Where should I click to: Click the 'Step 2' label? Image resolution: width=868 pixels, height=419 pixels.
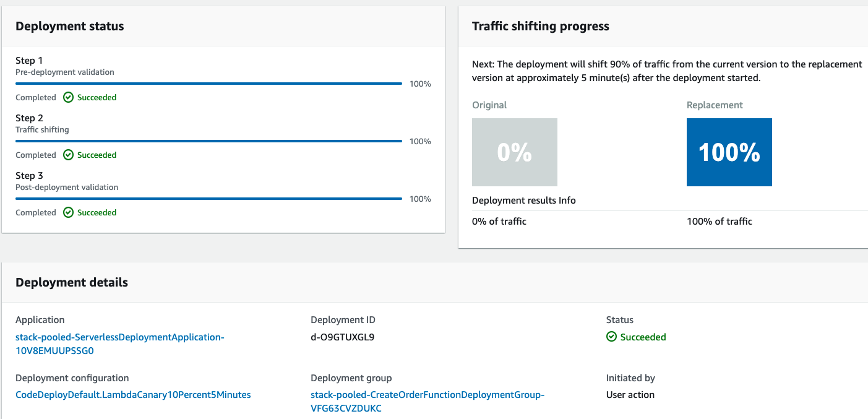coord(29,118)
